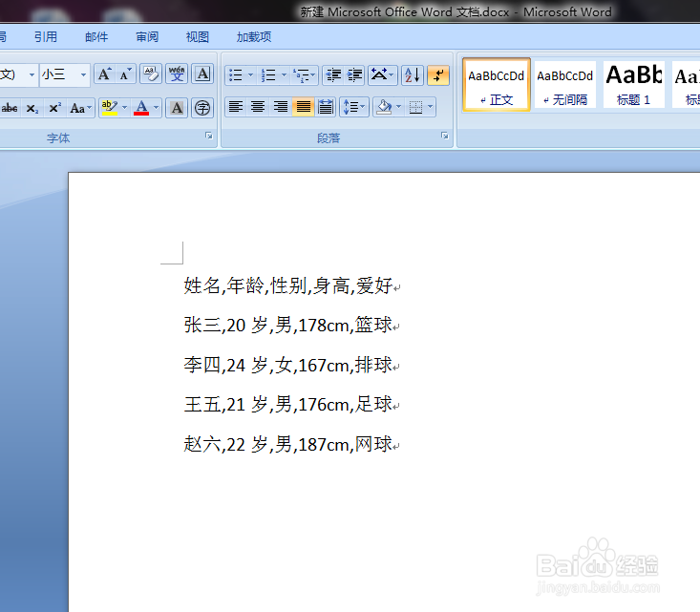
Task: Click the Clear Formatting eraser icon
Action: click(x=151, y=74)
